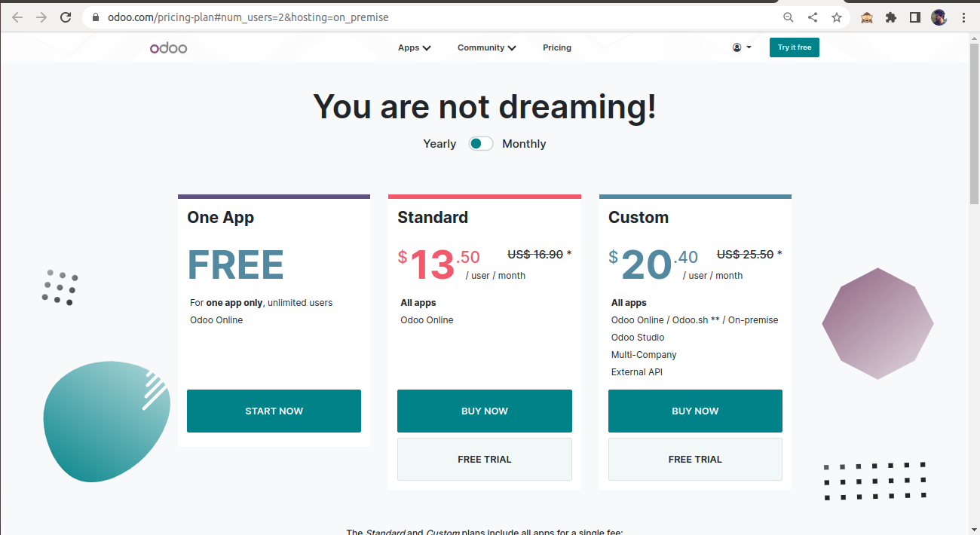This screenshot has width=980, height=535.
Task: Open the Chrome three-dot menu
Action: [x=963, y=17]
